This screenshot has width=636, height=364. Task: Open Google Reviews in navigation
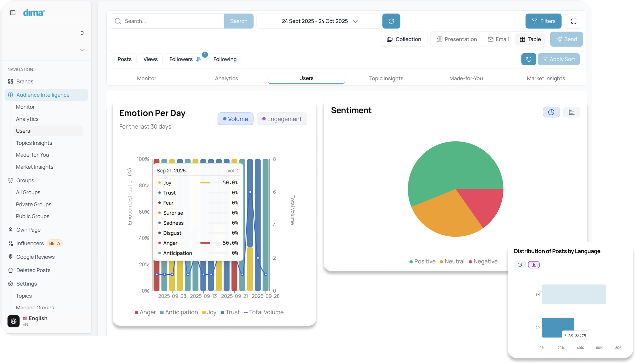click(x=35, y=257)
